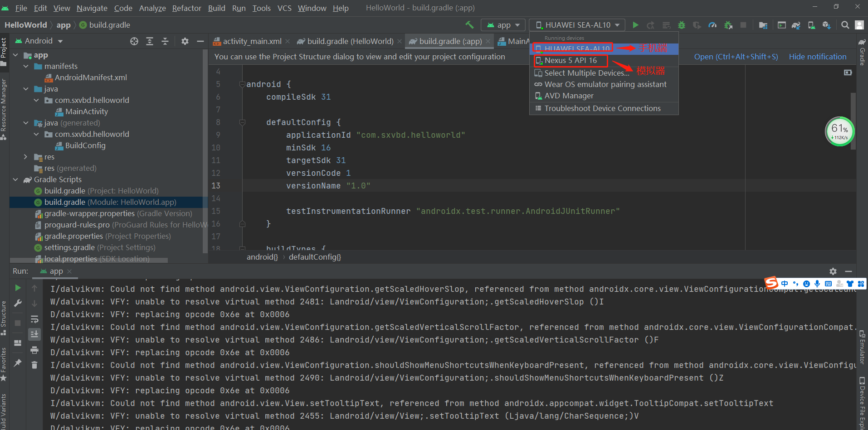Click the Make Project hammer icon

pos(469,25)
